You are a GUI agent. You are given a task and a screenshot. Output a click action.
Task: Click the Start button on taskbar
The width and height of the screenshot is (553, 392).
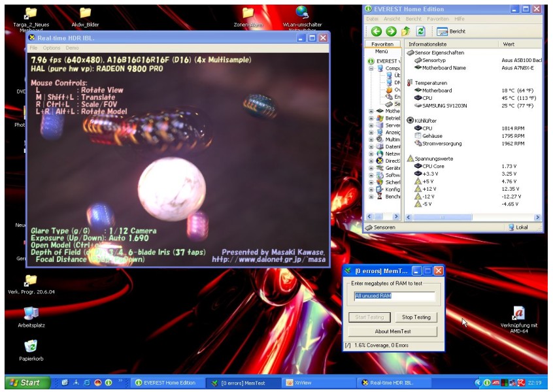point(27,383)
